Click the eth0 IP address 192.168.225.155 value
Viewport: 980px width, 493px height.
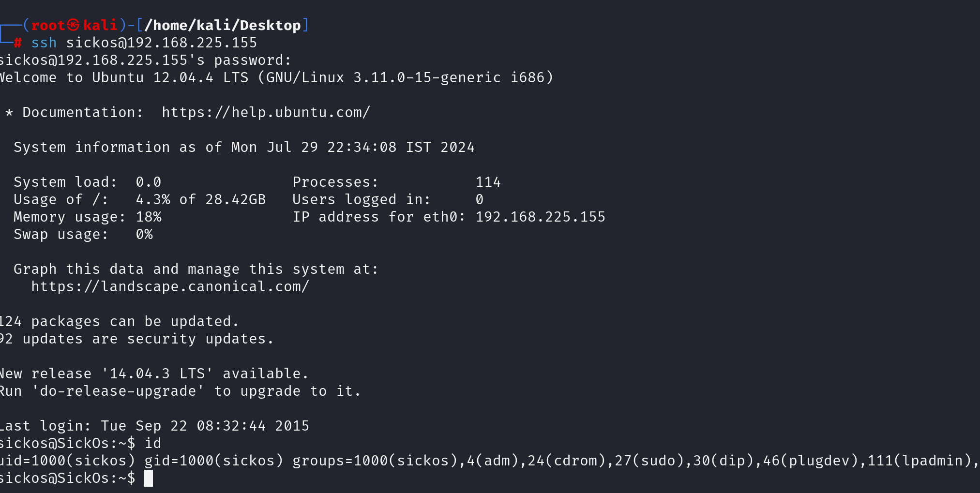click(x=541, y=217)
